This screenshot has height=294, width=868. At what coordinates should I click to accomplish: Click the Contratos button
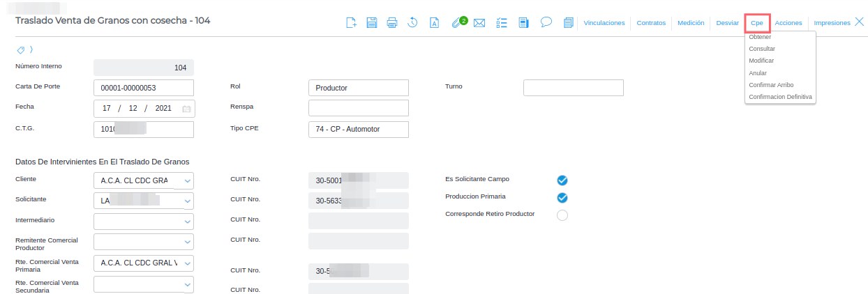652,23
